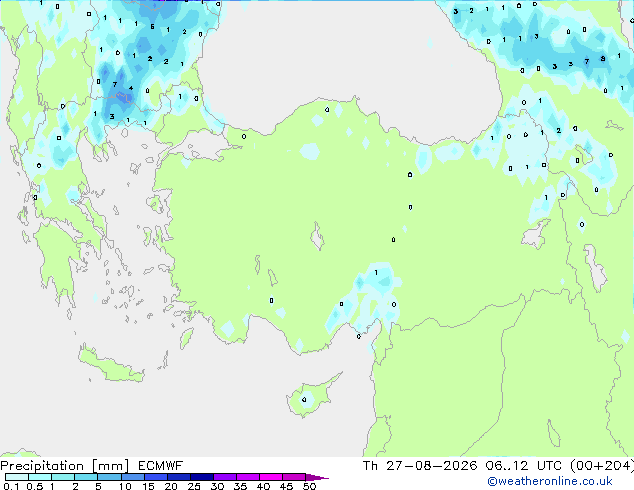Click the '40' legend scale label
Screen dimensions: 634x490
(x=263, y=486)
